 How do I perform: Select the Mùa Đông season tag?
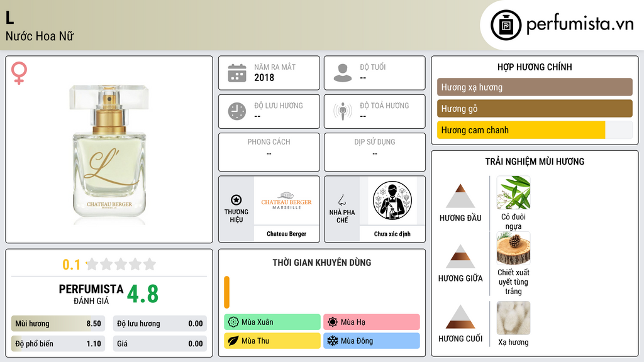372,341
